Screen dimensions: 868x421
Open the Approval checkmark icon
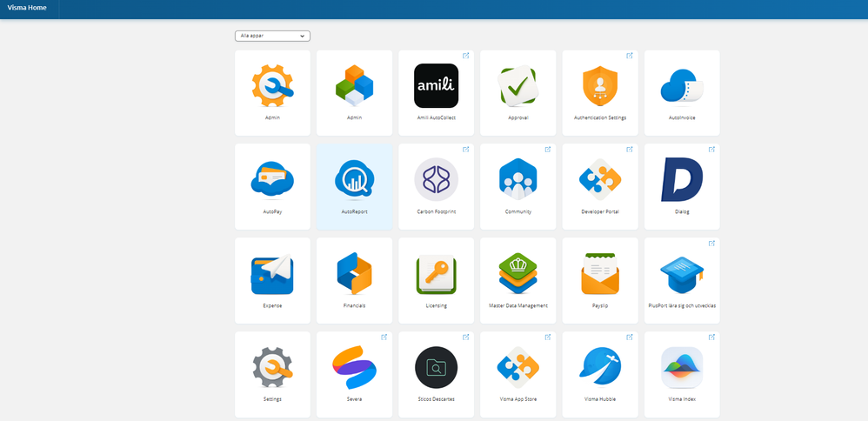518,86
